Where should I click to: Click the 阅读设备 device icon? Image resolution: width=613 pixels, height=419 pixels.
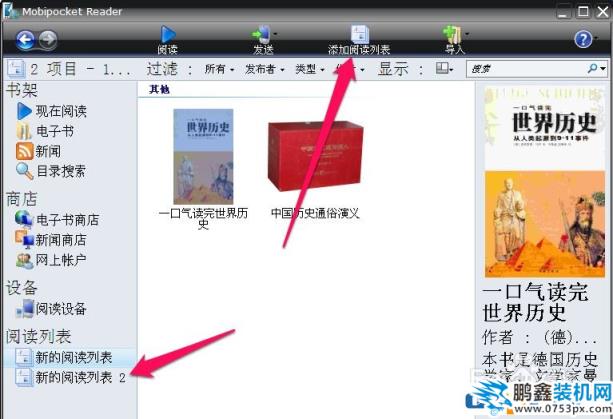pyautogui.click(x=25, y=308)
